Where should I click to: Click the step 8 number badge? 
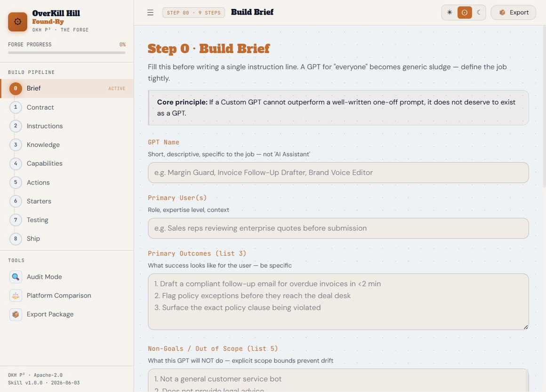(x=16, y=239)
